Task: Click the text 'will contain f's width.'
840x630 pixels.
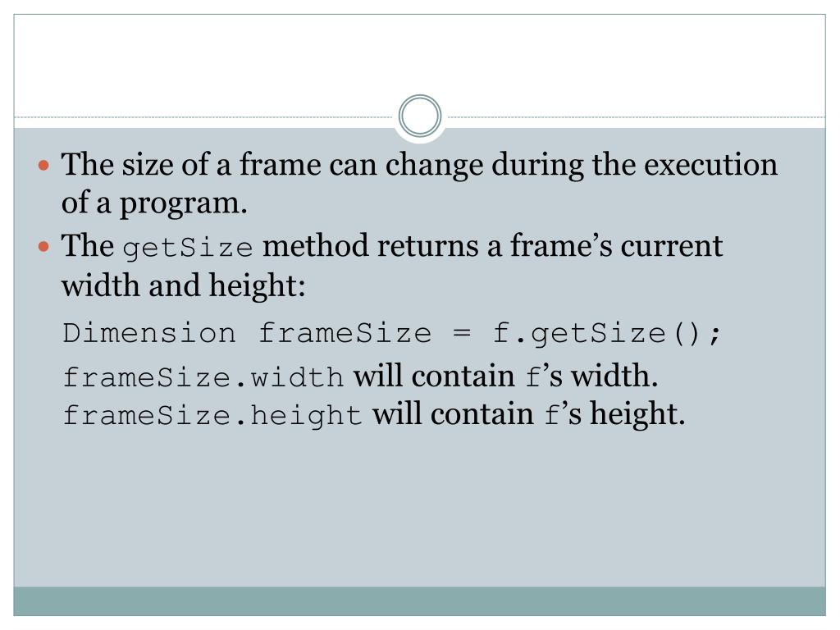Action: tap(505, 376)
